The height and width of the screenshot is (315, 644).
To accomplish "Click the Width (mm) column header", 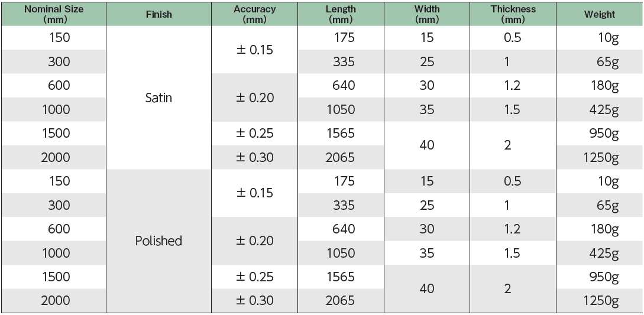I will 427,14.
